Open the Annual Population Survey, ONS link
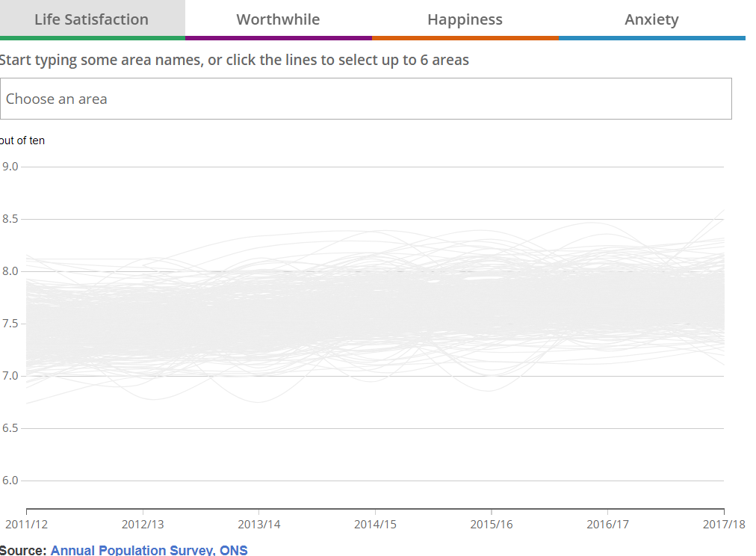 point(149,550)
